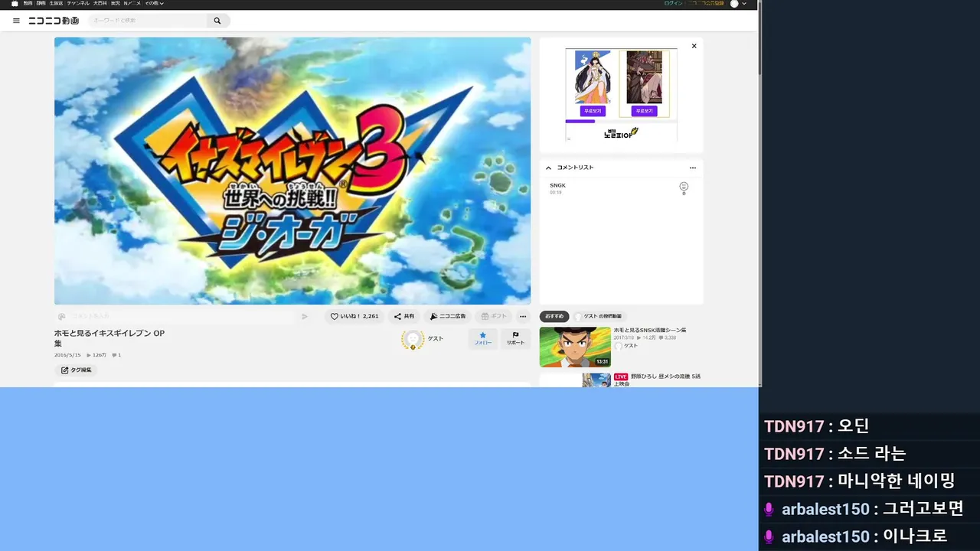980x551 pixels.
Task: Click the タグ編集 tag edit button
Action: 76,370
